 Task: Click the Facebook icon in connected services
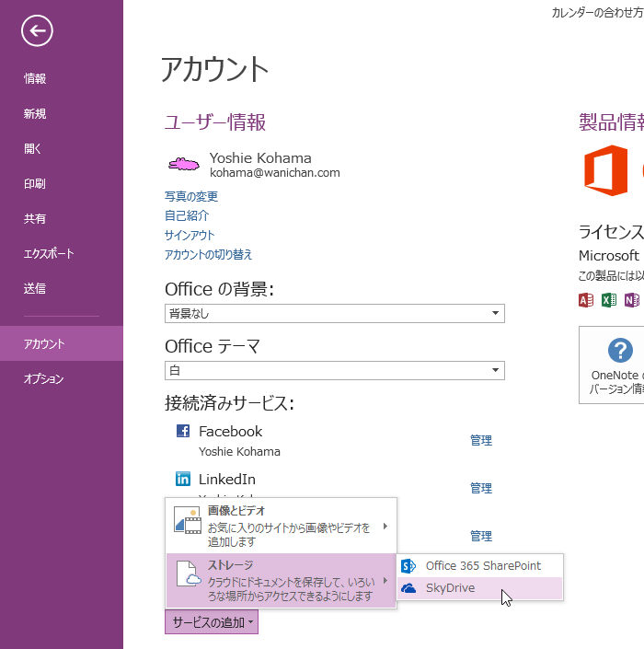coord(183,431)
